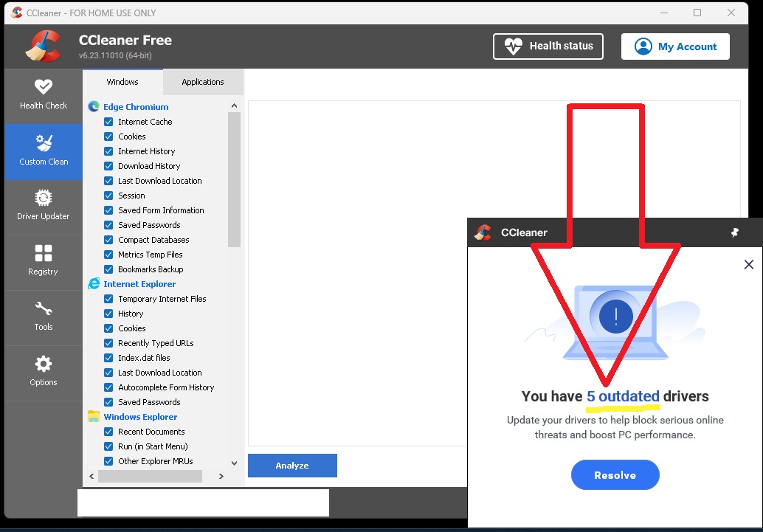The height and width of the screenshot is (532, 763).
Task: Collapse the Edge Chromium group
Action: pos(136,106)
